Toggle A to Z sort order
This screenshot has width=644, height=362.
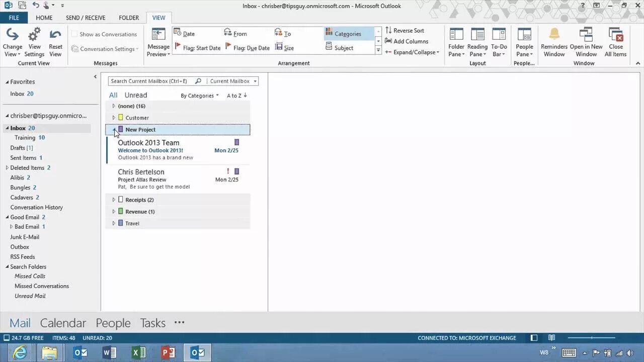coord(236,96)
